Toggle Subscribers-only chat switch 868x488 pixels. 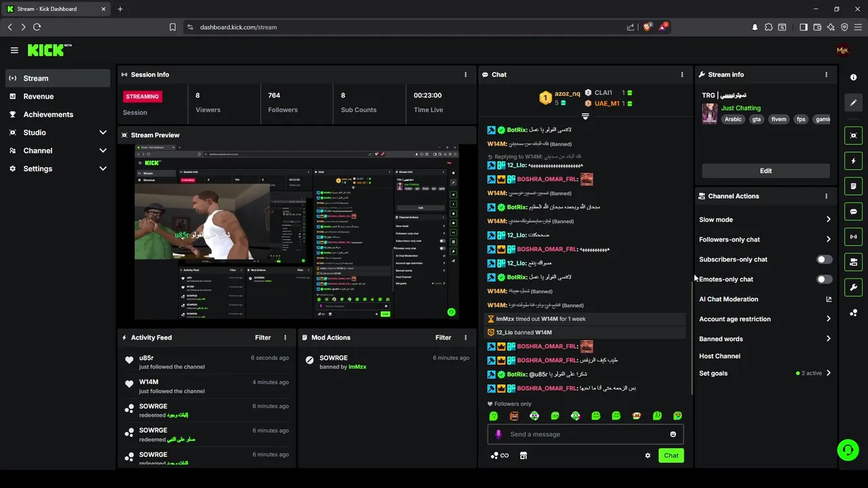[824, 260]
